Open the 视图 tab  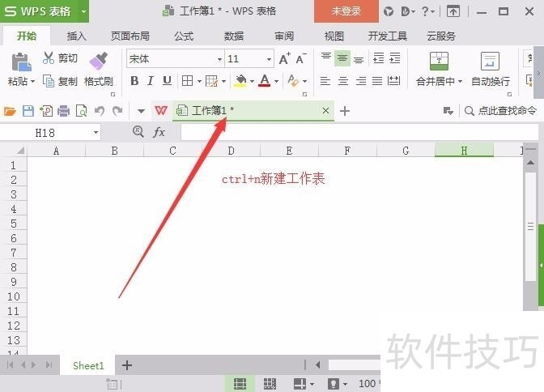tap(334, 36)
